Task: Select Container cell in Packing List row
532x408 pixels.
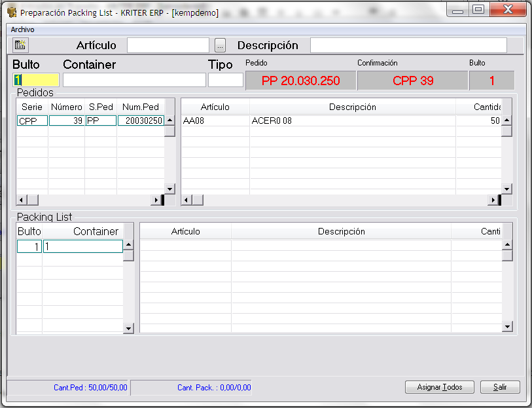Action: [x=82, y=246]
